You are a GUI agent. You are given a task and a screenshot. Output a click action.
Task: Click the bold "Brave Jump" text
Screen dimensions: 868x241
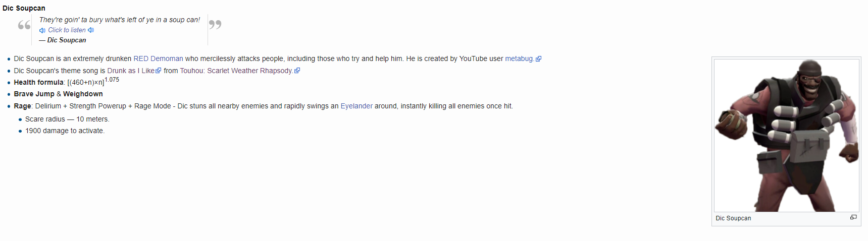point(34,94)
